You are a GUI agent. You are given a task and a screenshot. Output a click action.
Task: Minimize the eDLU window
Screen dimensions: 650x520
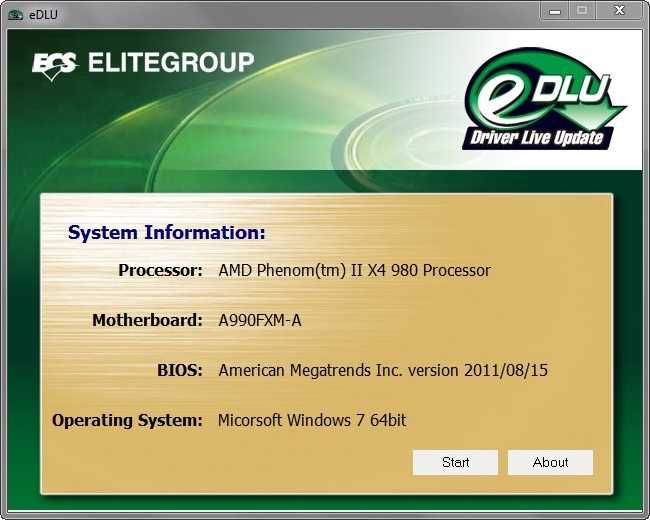555,10
